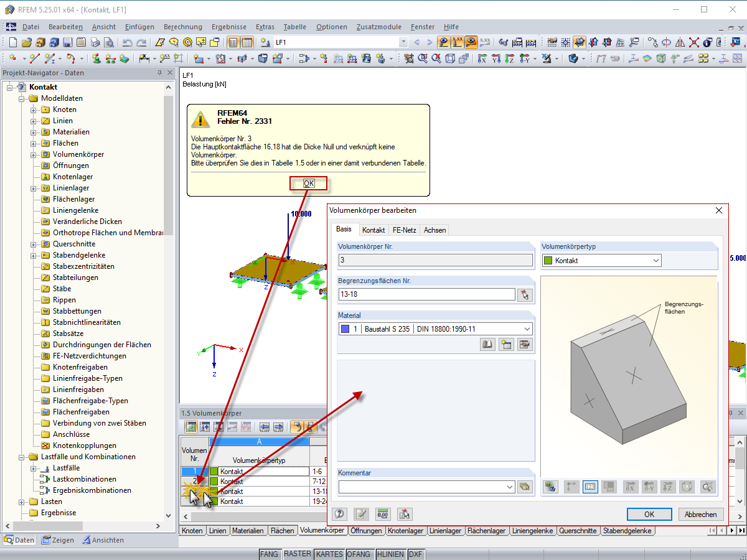
Task: Open the Zusatzmodule menu
Action: pos(379,27)
